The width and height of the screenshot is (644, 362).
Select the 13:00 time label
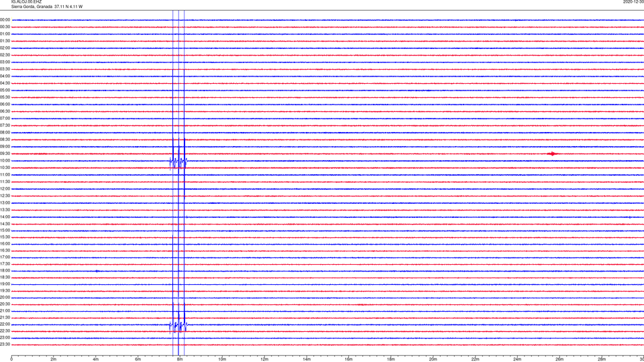tap(5, 203)
